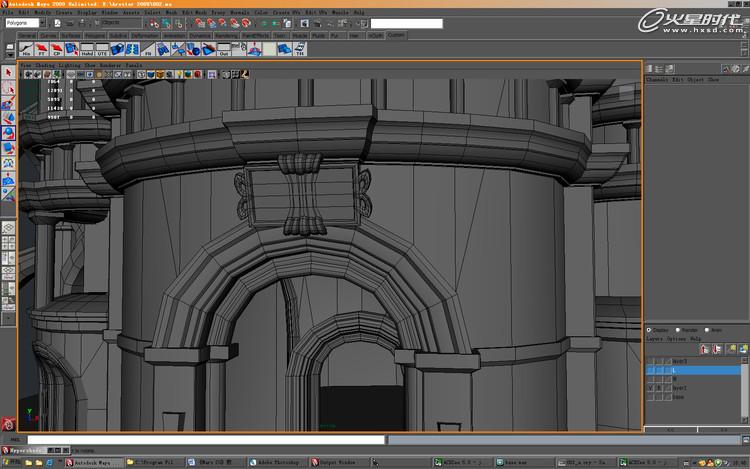Toggle visibility box of layer1

650,387
